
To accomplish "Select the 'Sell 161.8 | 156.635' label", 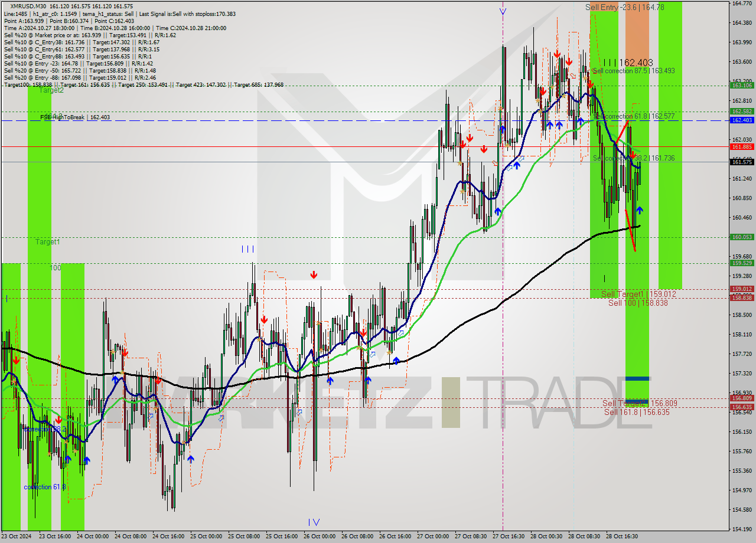I will pyautogui.click(x=637, y=412).
